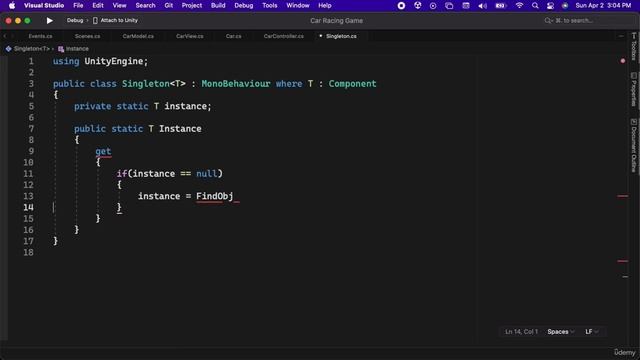Click the null keyword in the if condition

click(x=207, y=174)
